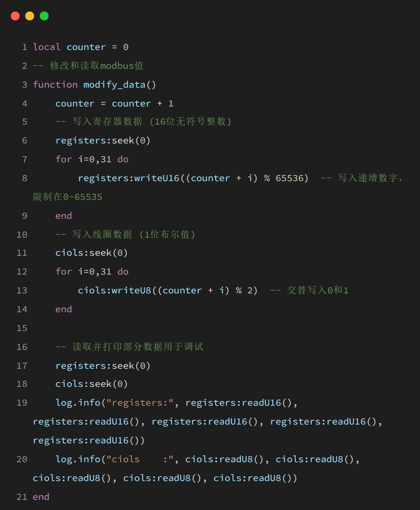The width and height of the screenshot is (420, 510).
Task: Click line number 15 in the gutter
Action: (x=22, y=328)
